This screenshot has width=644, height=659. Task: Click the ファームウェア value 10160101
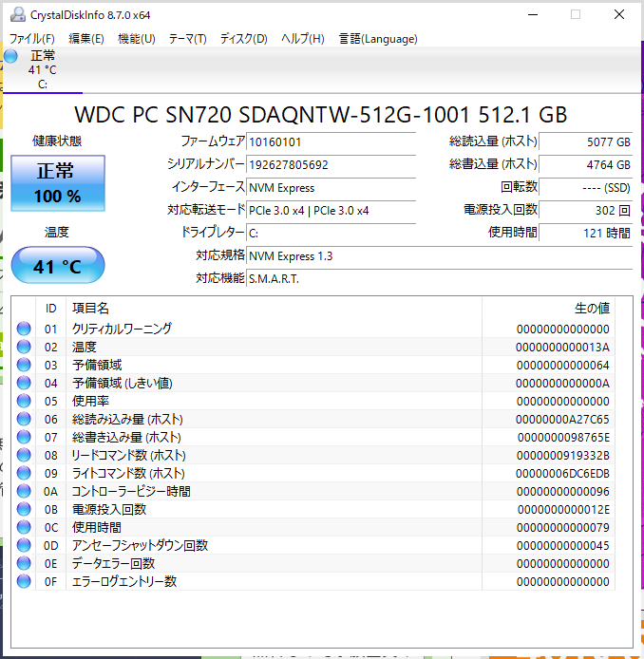[331, 142]
